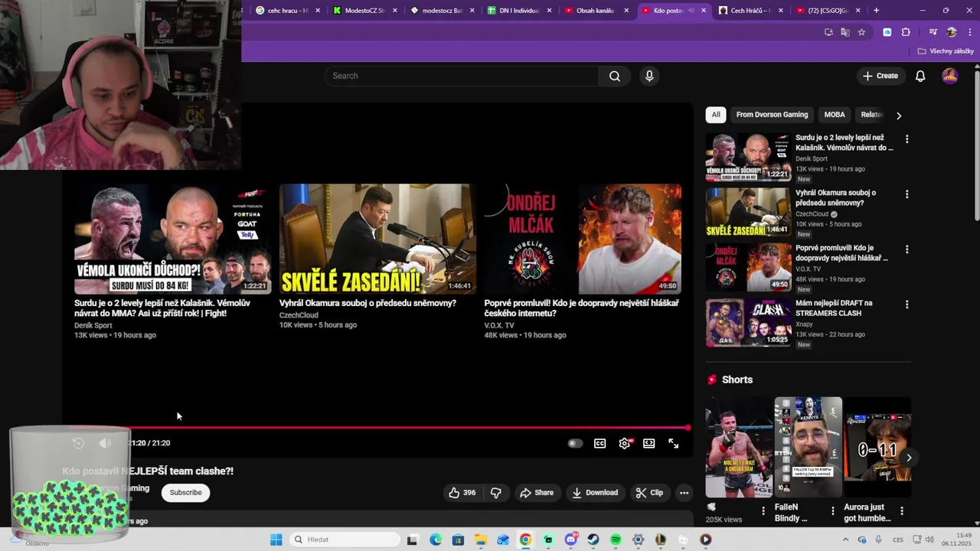
Task: Show more filter chips with right arrow
Action: [899, 116]
